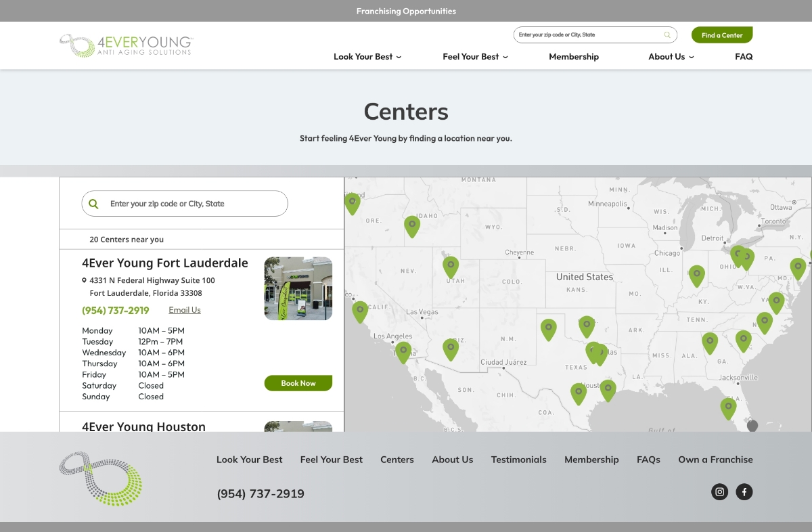Click the infinity logo in the footer
812x532 pixels.
click(101, 479)
